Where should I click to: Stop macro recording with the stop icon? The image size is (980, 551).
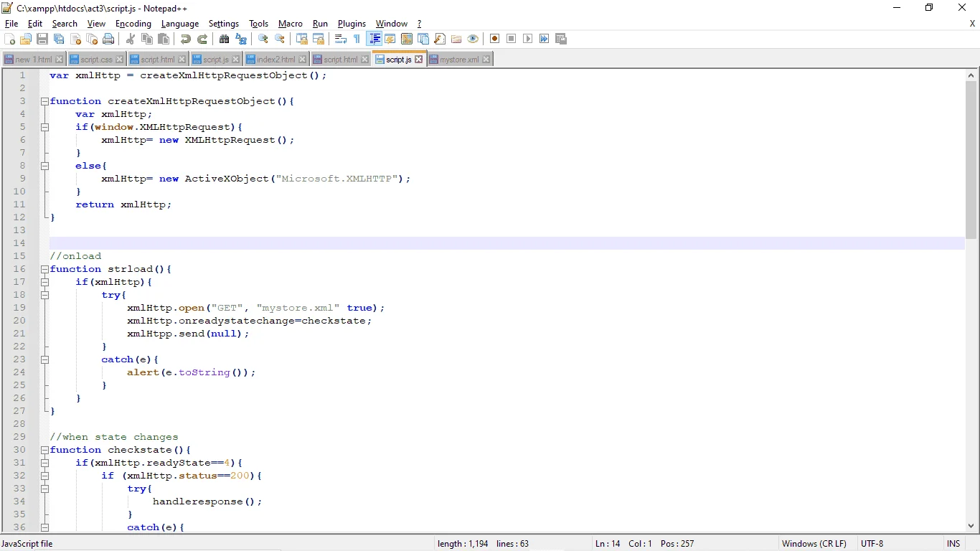click(x=512, y=39)
